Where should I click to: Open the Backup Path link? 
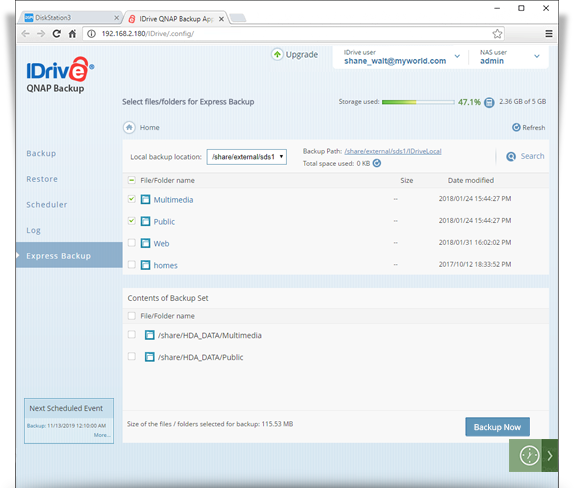coord(393,151)
